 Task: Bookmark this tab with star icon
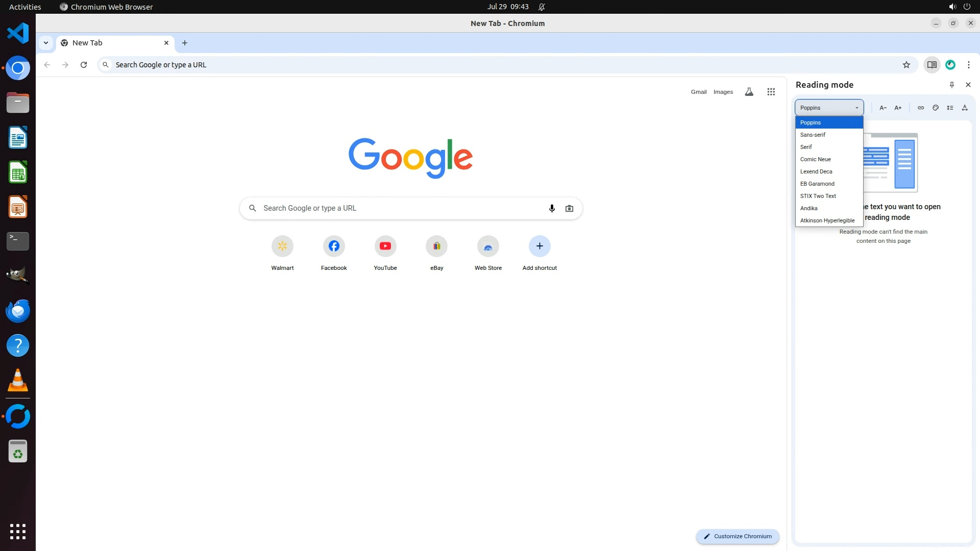tap(906, 65)
